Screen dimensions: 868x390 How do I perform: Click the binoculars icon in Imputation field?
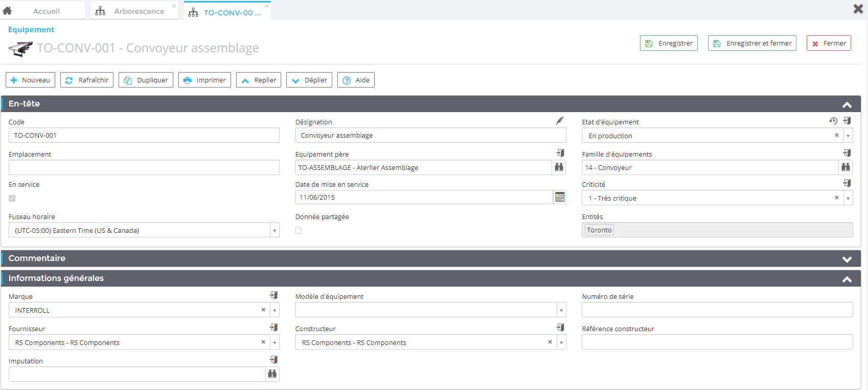coord(272,374)
